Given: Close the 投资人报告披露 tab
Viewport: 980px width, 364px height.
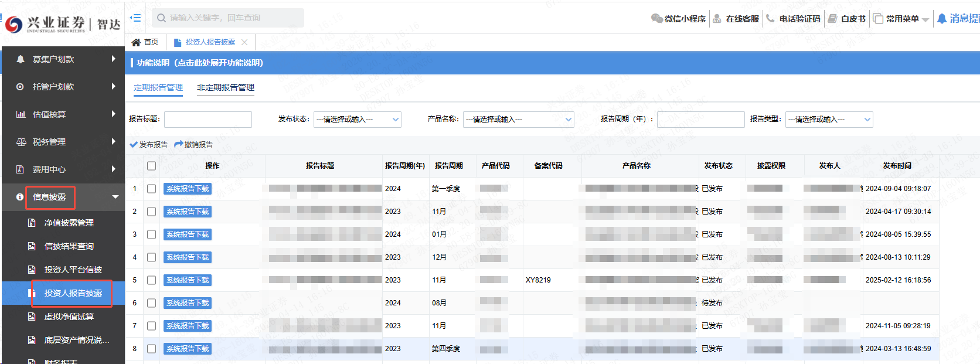Looking at the screenshot, I should pos(244,42).
